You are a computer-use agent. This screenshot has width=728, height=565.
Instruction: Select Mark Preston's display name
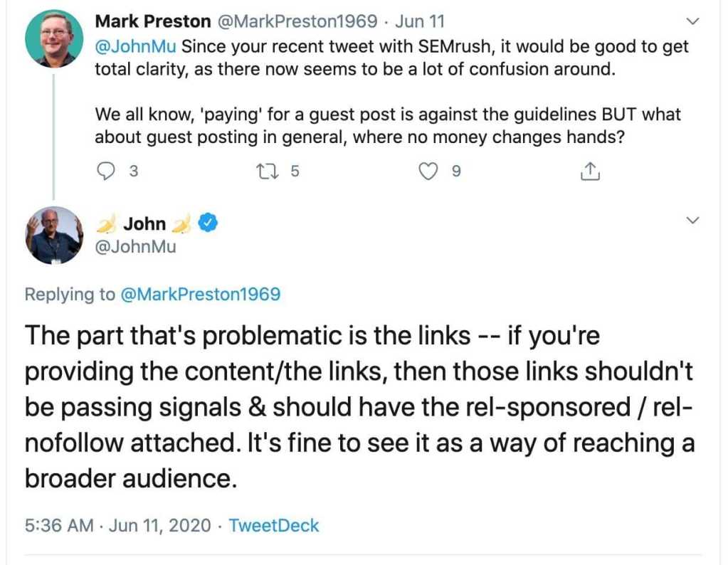coord(153,21)
